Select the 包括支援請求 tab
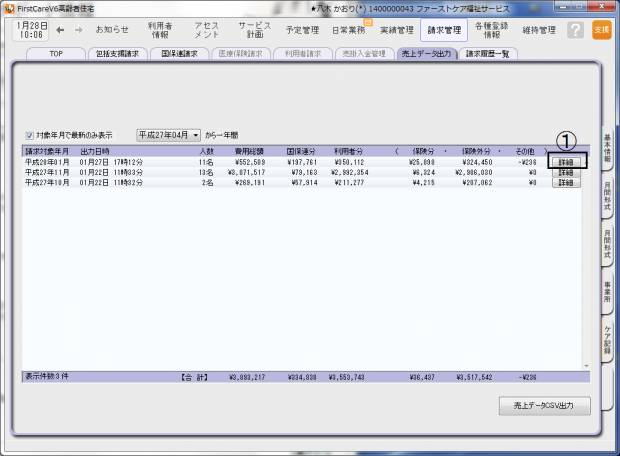 pos(119,54)
